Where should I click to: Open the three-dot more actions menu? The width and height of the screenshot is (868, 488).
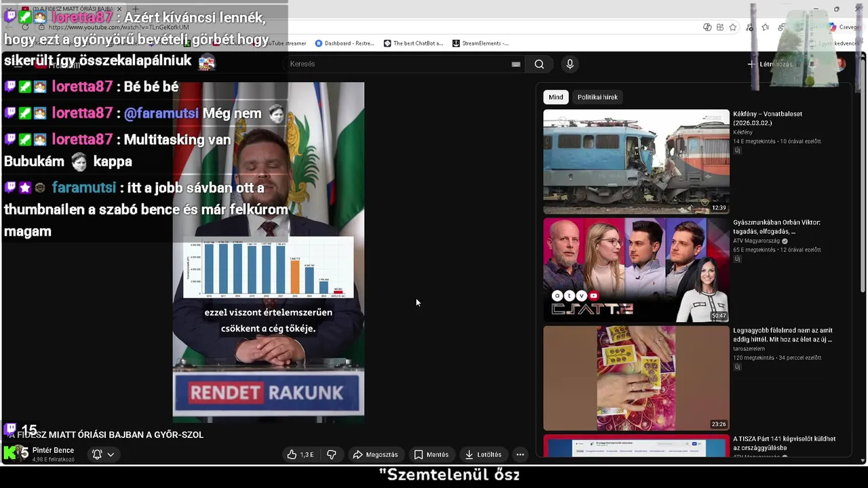[520, 455]
